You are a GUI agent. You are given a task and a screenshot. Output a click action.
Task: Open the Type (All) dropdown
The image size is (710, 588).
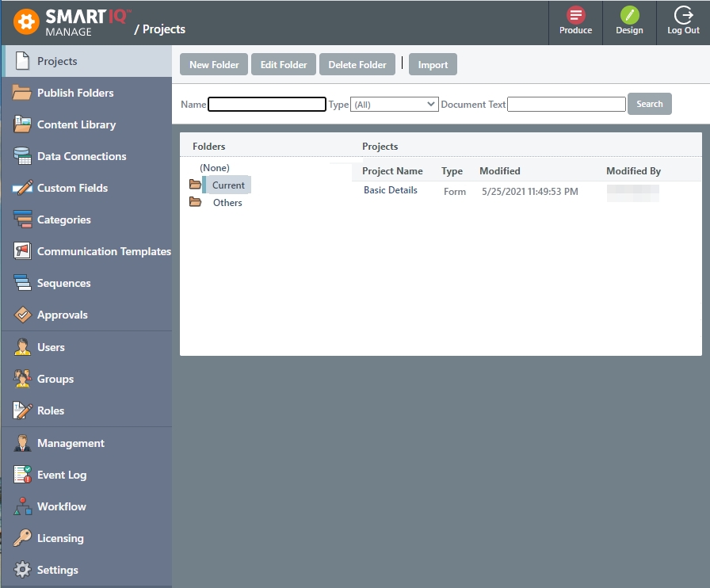(x=394, y=104)
